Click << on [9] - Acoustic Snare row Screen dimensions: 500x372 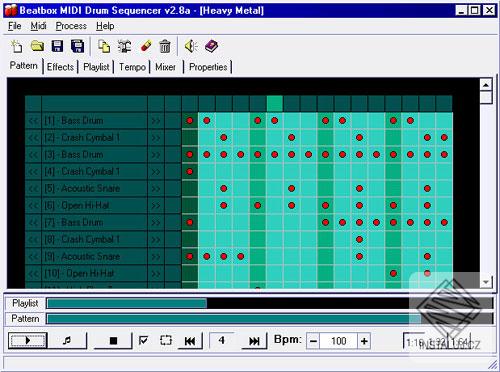click(x=33, y=257)
